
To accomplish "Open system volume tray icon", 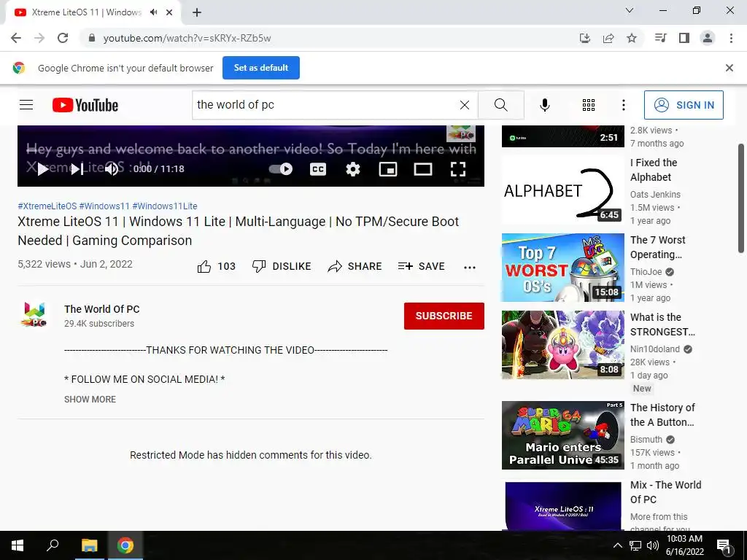I will (x=653, y=545).
